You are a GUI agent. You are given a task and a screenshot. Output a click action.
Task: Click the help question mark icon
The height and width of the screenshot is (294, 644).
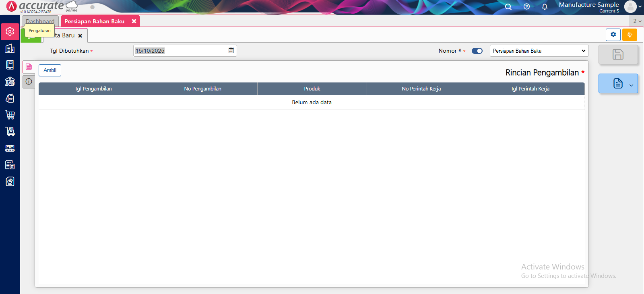pyautogui.click(x=526, y=7)
